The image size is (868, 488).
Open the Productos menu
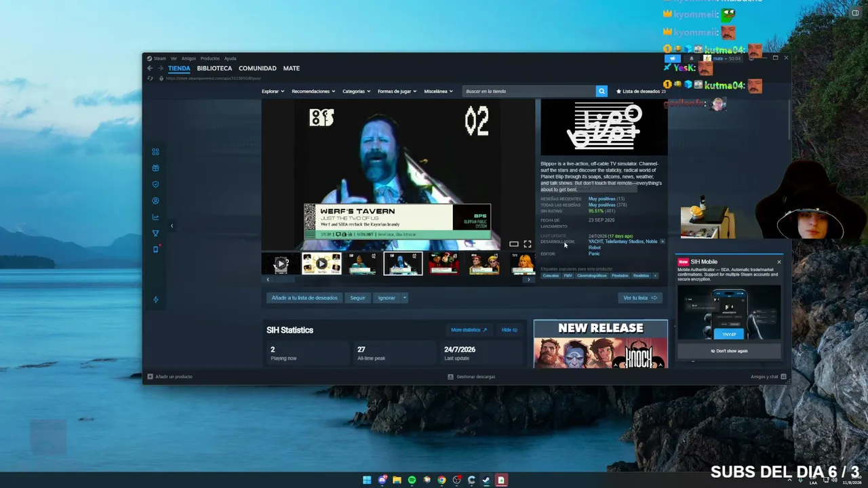point(210,58)
